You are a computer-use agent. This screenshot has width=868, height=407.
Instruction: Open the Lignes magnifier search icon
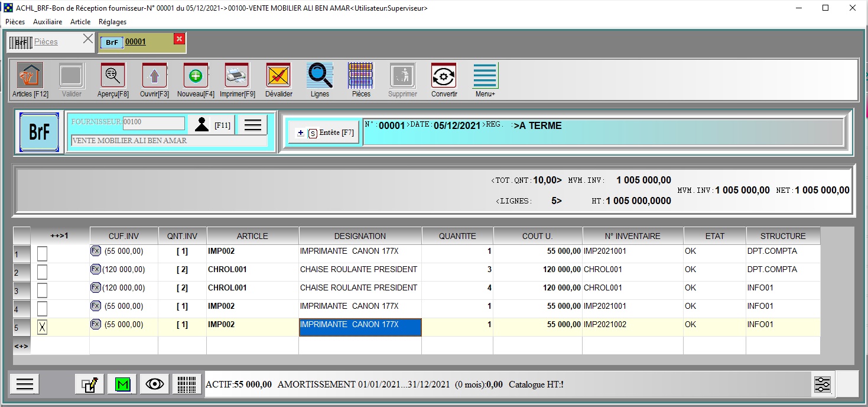click(x=320, y=76)
